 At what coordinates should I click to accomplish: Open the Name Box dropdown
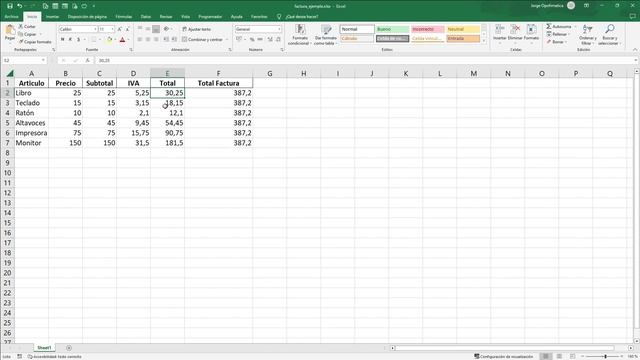(x=43, y=60)
